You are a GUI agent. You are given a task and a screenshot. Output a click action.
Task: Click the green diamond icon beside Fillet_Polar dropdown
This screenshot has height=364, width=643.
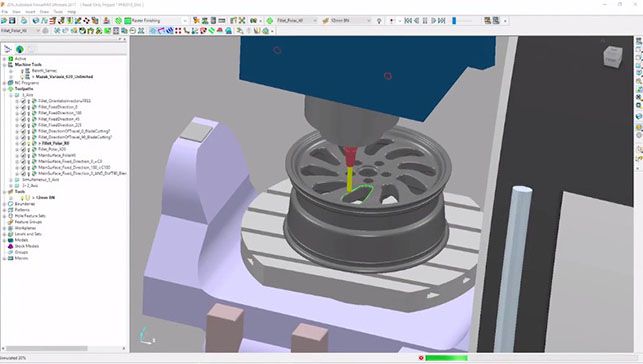(x=269, y=20)
